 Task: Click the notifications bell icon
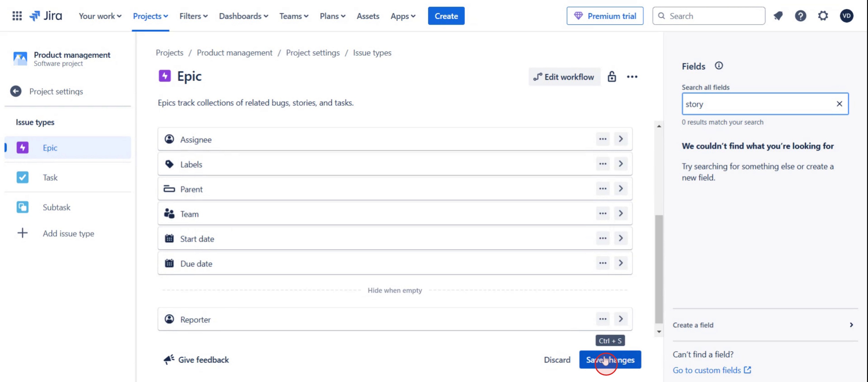[778, 16]
